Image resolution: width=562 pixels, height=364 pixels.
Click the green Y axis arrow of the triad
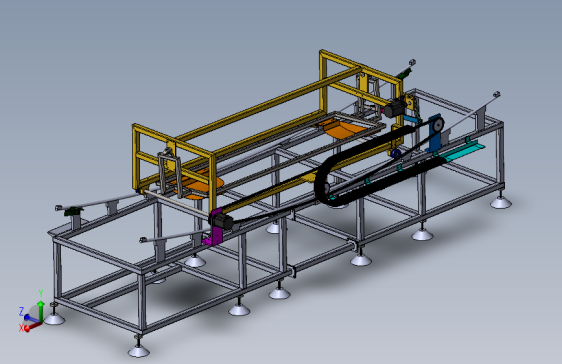point(41,311)
